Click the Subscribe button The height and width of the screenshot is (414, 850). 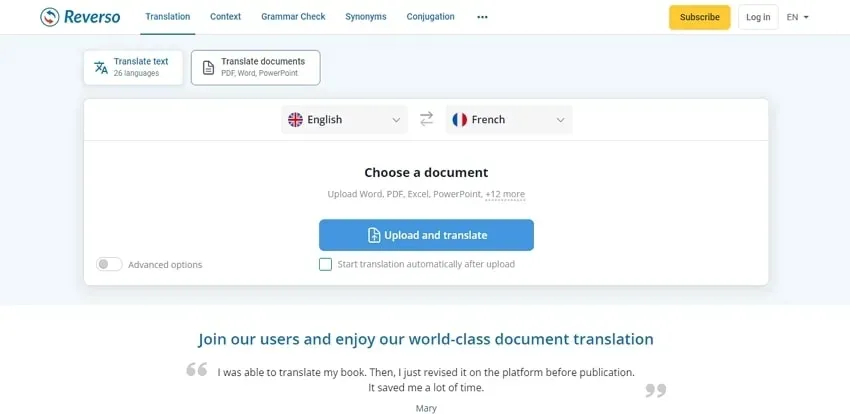[x=700, y=17]
